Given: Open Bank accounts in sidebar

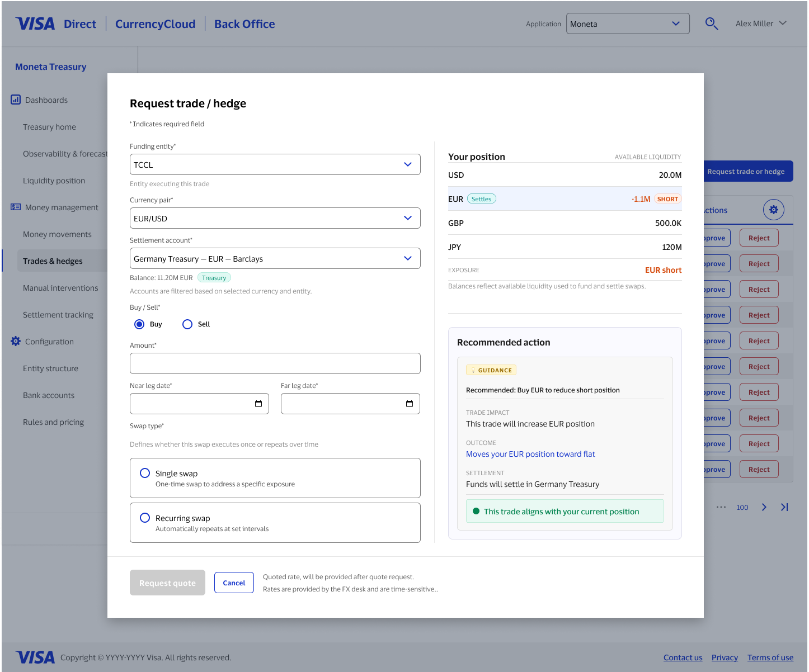Looking at the screenshot, I should [x=49, y=395].
